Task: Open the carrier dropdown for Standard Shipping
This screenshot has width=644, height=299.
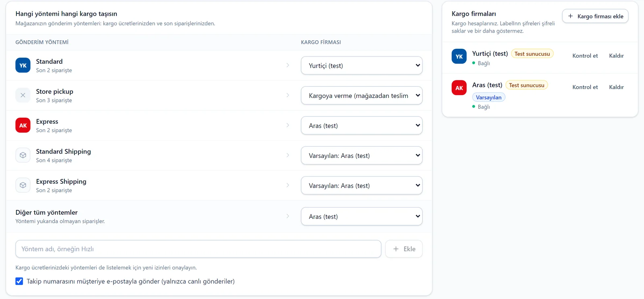Action: pos(361,156)
